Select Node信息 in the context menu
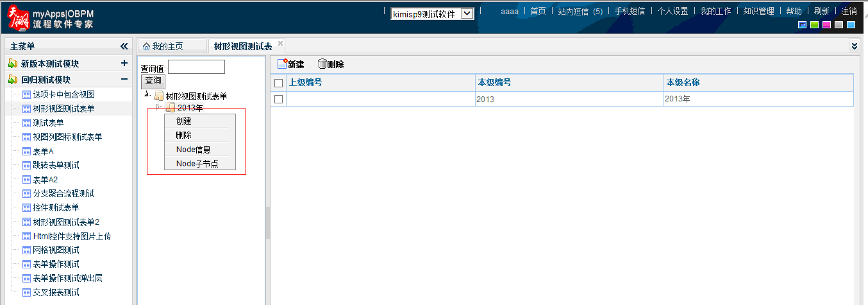Image resolution: width=868 pixels, height=305 pixels. [201, 149]
